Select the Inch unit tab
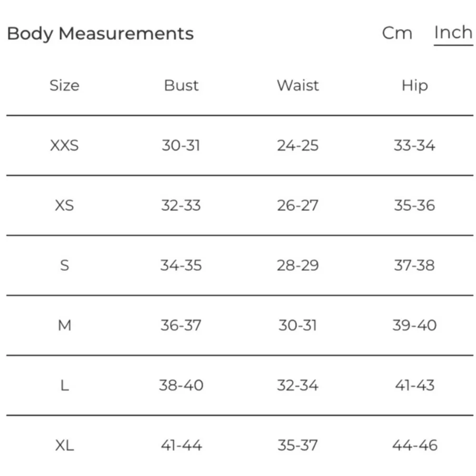Image resolution: width=476 pixels, height=476 pixels. (453, 33)
